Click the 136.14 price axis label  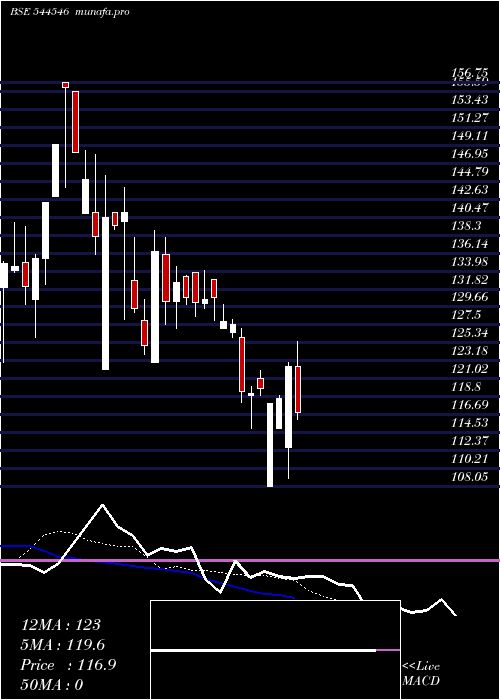[x=470, y=243]
